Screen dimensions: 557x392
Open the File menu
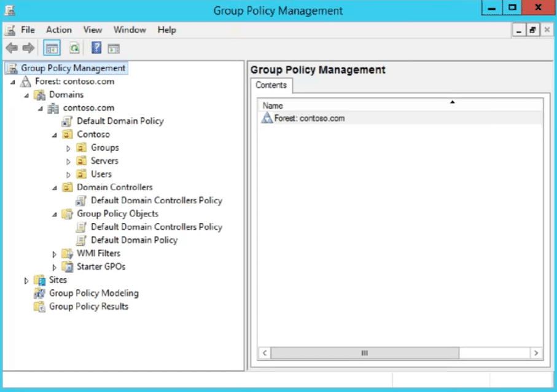pos(28,30)
